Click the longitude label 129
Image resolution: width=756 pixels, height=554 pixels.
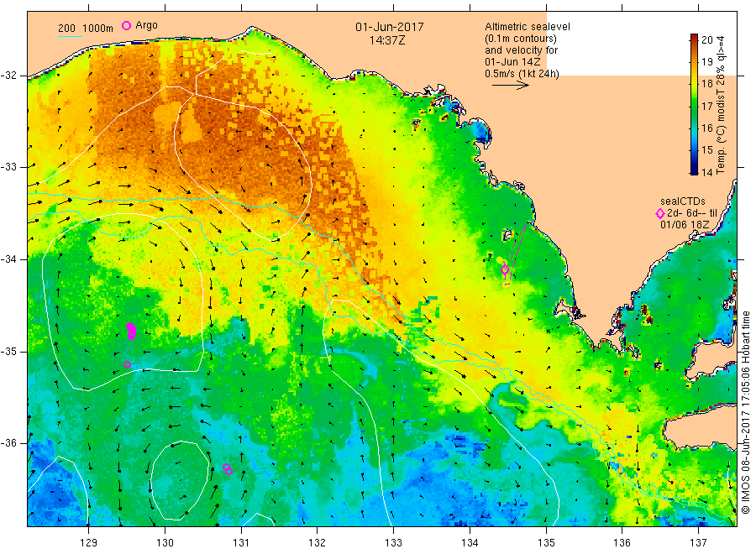tap(89, 543)
